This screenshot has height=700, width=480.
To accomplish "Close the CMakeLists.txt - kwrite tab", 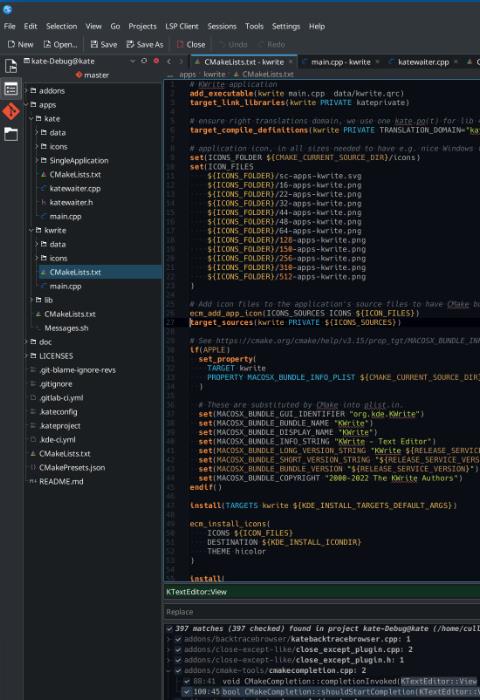I will [291, 62].
